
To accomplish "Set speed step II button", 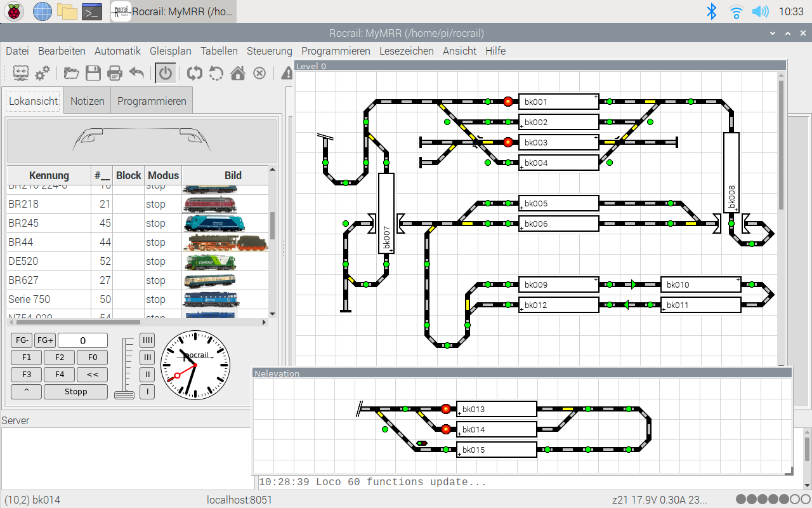I will point(147,375).
